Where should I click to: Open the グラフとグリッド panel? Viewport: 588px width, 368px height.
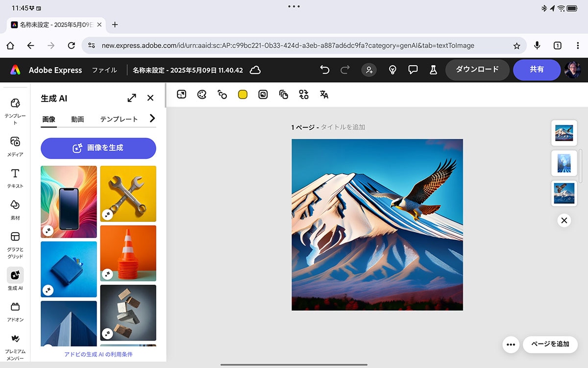point(15,243)
